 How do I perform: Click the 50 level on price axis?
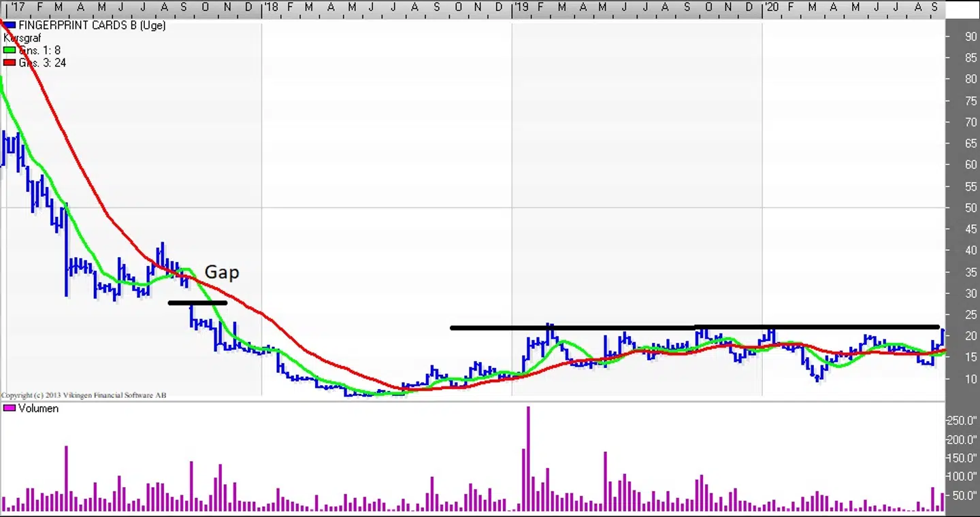point(970,207)
